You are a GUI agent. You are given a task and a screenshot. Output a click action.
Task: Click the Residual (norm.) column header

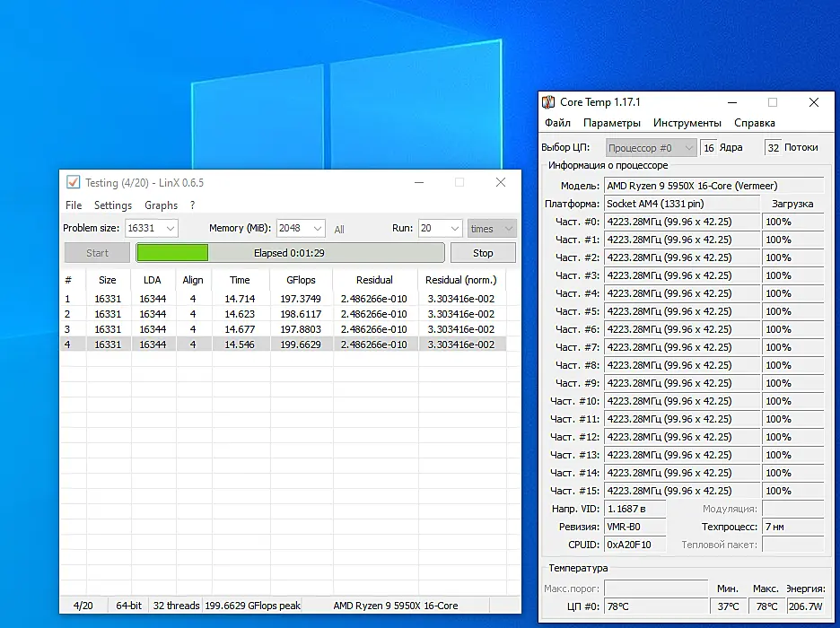pos(460,280)
